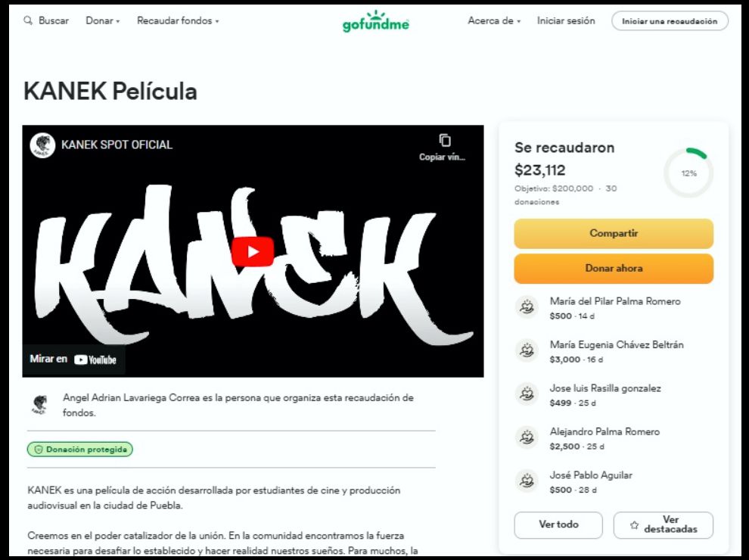Viewport: 749px width, 560px height.
Task: Click María del Pilar's donor icon
Action: click(x=526, y=307)
